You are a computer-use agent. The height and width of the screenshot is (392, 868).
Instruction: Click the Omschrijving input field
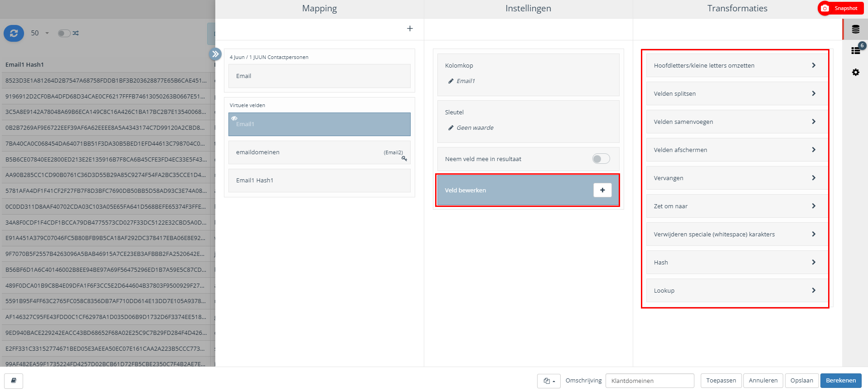(x=650, y=381)
